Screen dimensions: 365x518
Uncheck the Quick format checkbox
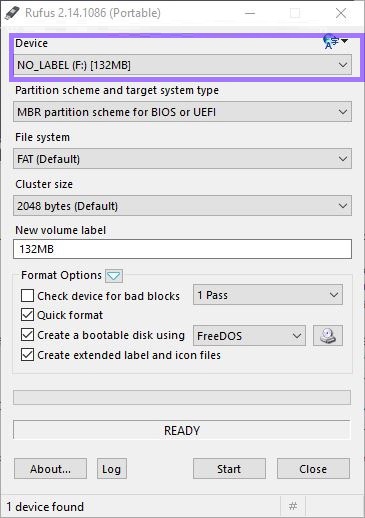pyautogui.click(x=27, y=315)
